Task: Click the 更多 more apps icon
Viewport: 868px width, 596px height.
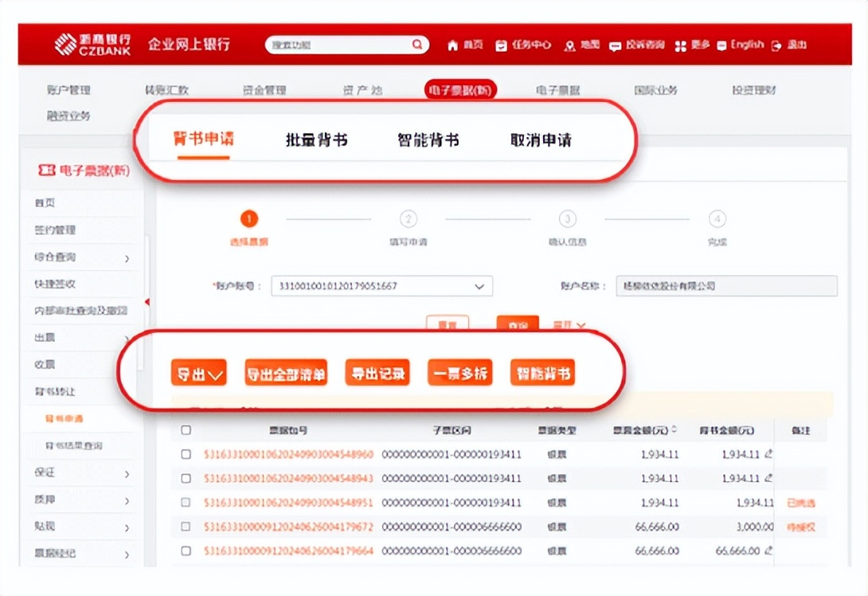Action: coord(682,45)
